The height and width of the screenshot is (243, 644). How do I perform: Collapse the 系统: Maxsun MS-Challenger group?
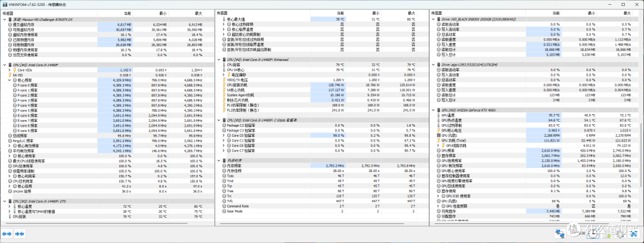[x=4, y=19]
